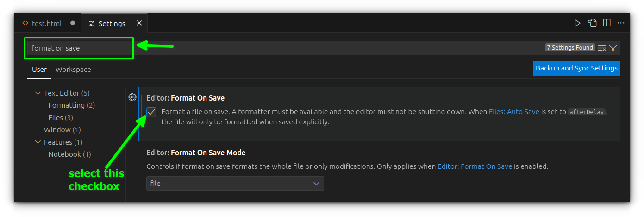Select Formatting in the settings tree
644x217 pixels.
tap(66, 105)
